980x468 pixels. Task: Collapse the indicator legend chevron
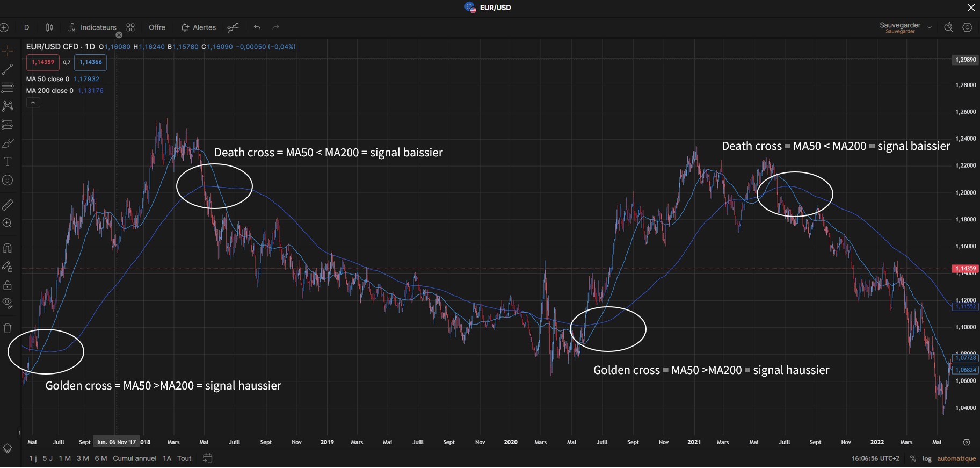(33, 103)
